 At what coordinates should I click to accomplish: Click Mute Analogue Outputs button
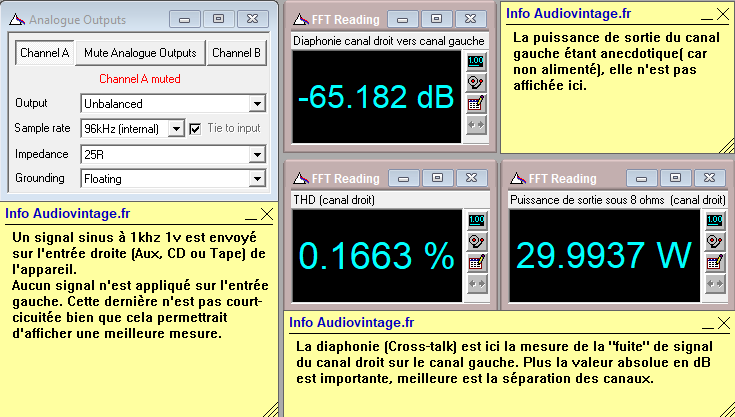[140, 53]
